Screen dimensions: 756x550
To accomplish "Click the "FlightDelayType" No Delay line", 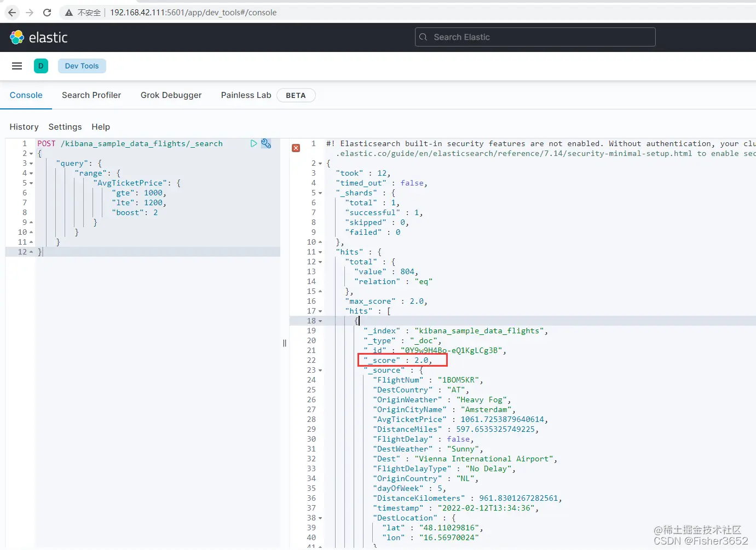I will pyautogui.click(x=444, y=468).
